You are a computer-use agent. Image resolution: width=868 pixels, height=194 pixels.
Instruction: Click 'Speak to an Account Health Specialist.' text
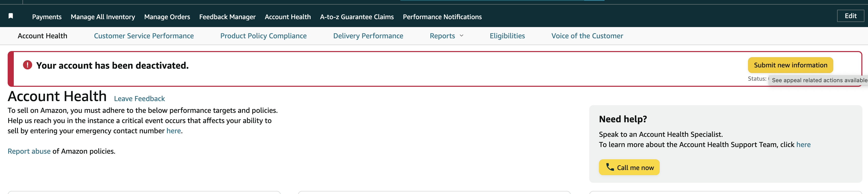pos(661,134)
